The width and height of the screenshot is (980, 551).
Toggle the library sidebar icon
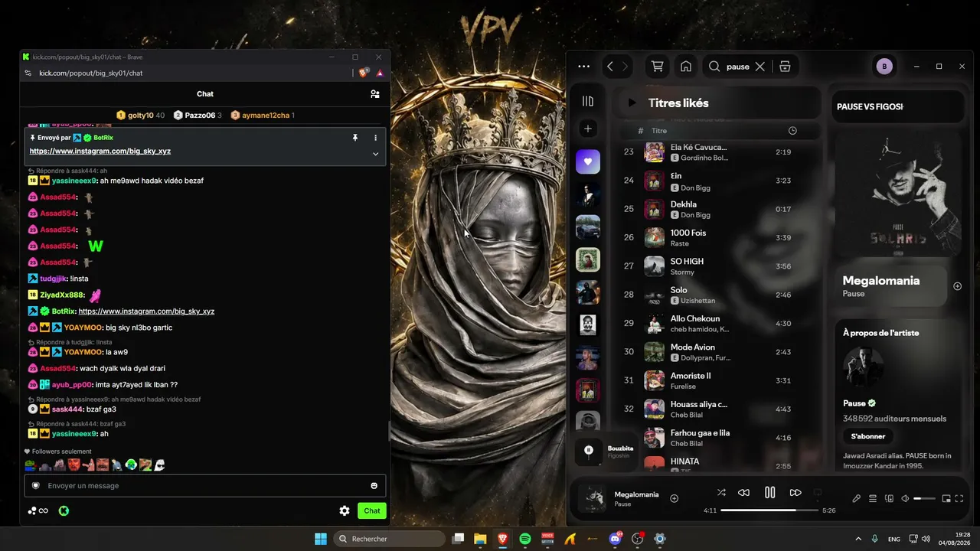coord(588,101)
